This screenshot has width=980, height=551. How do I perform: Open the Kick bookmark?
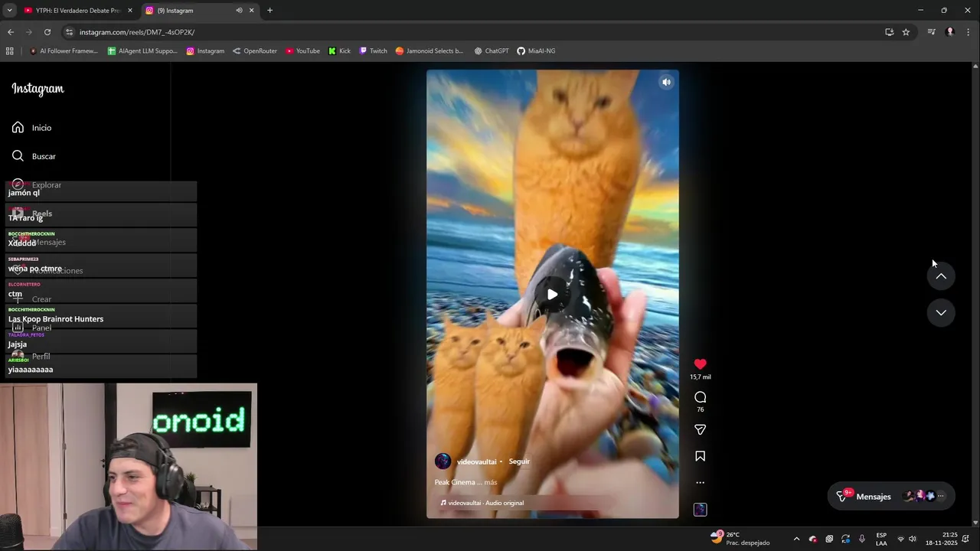pyautogui.click(x=339, y=51)
